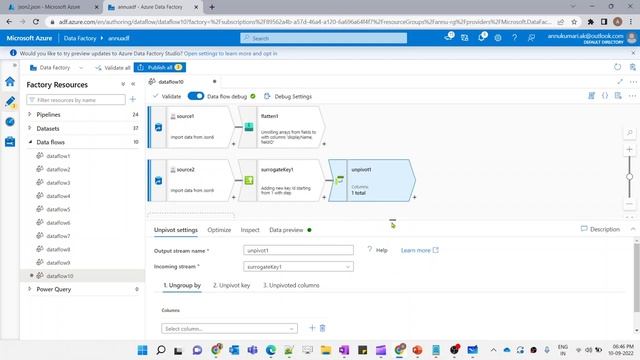Open the Home hub icon in left rail
Viewport: 640px width, 360px height.
point(10,82)
